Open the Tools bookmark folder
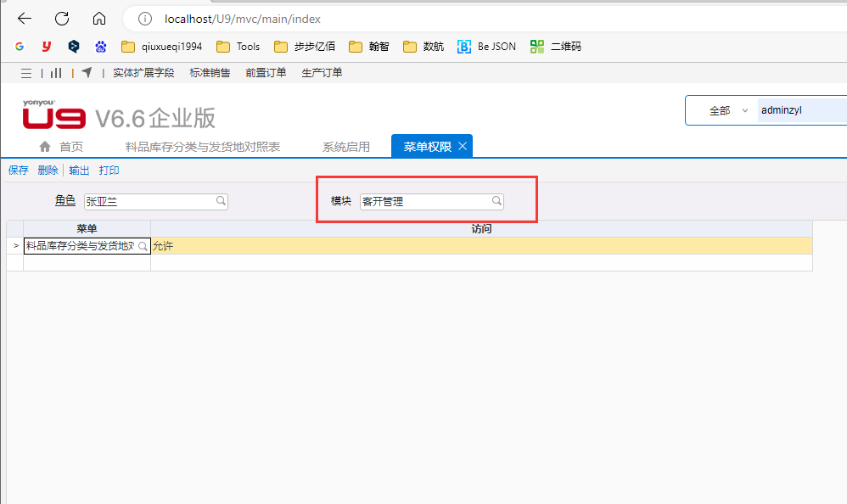 238,47
